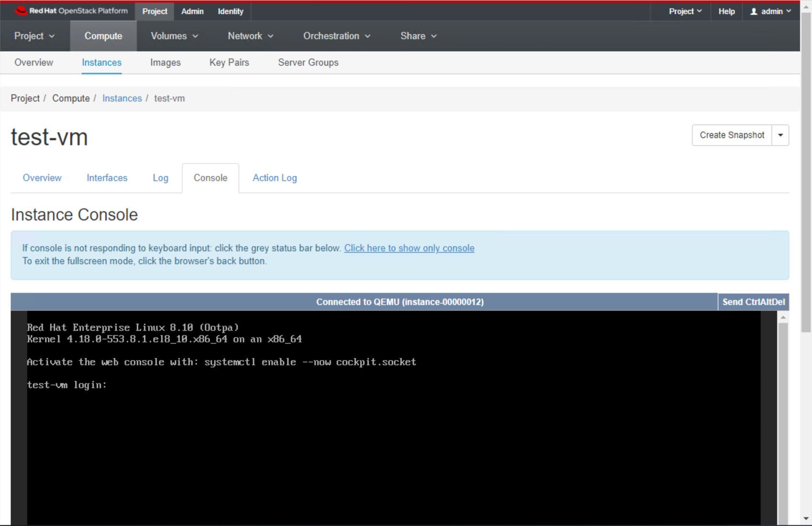Viewport: 812px width, 526px height.
Task: Go to Compute Overview subtab
Action: [33, 63]
